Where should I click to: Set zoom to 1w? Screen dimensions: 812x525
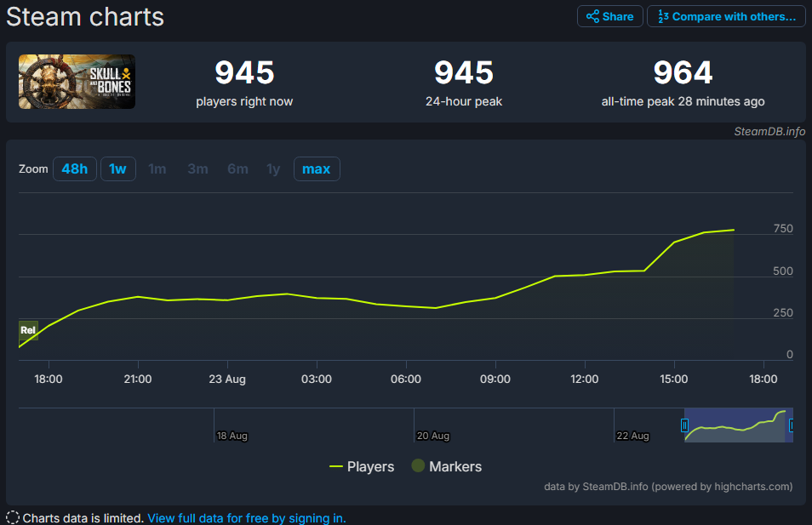118,168
